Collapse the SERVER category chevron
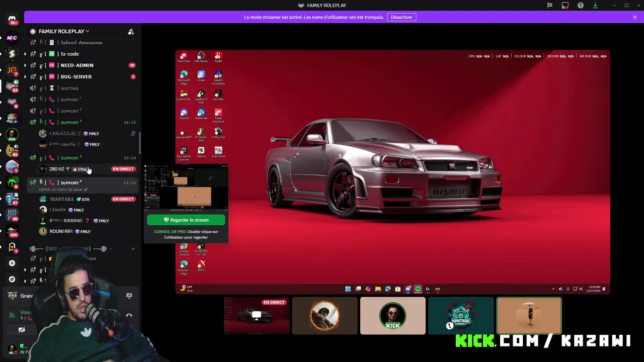The width and height of the screenshot is (644, 362). tap(110, 249)
